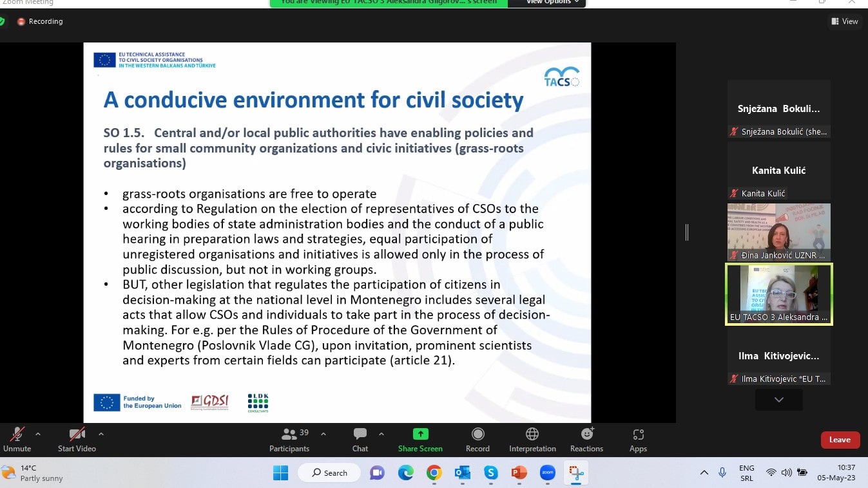Open View Options dropdown at top
Screen dimensions: 868x488
pyautogui.click(x=546, y=3)
